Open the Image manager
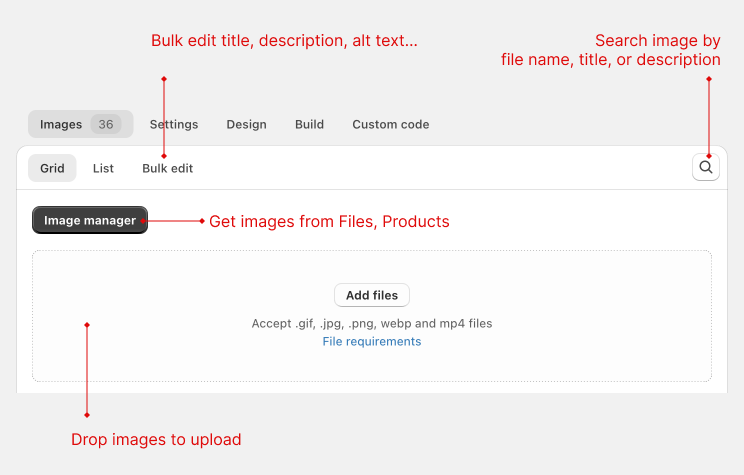This screenshot has width=744, height=475. 90,220
